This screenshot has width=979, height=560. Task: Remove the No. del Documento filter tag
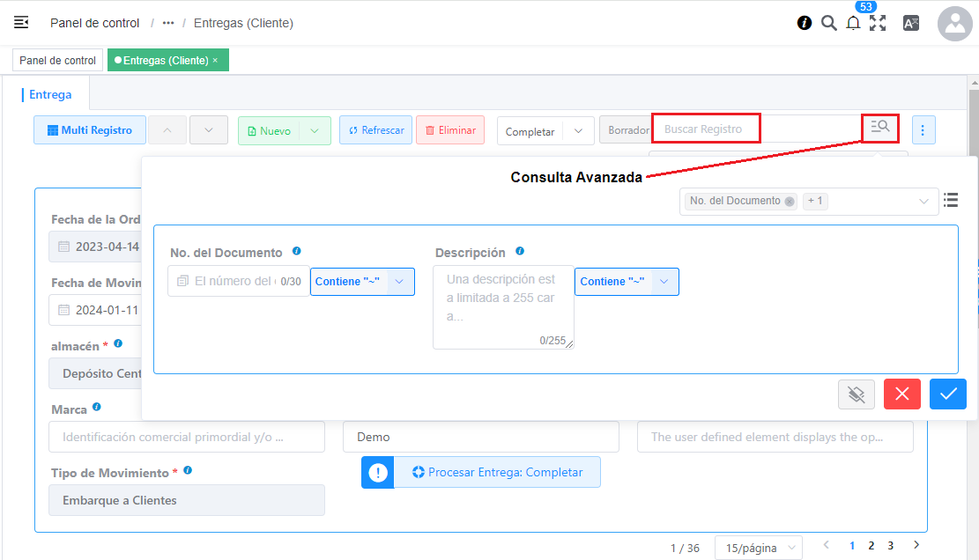pyautogui.click(x=790, y=202)
